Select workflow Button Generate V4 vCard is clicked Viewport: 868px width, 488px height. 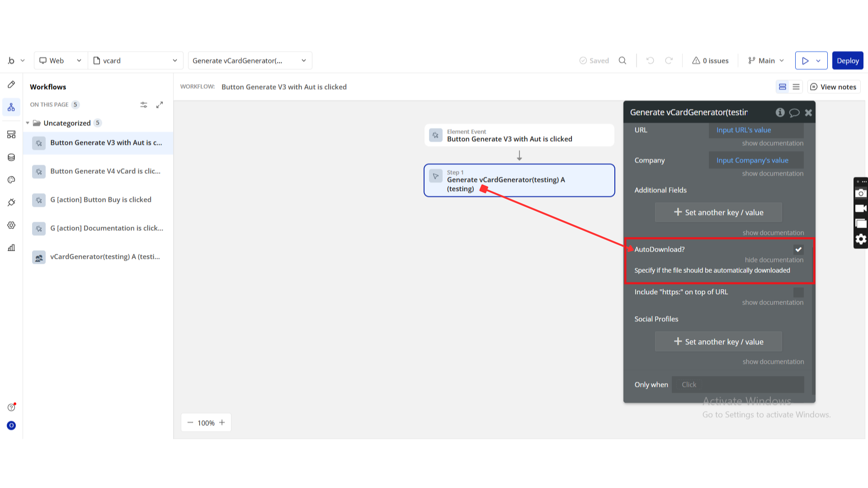[105, 171]
